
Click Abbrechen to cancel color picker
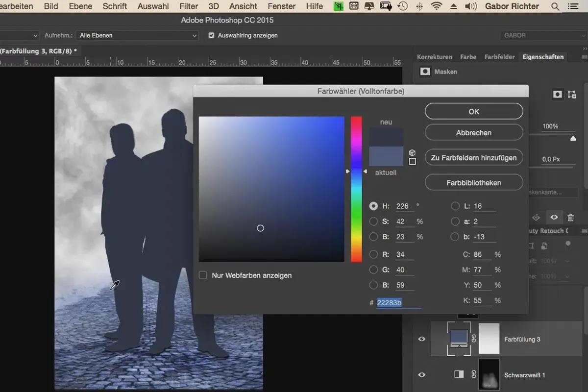[474, 132]
